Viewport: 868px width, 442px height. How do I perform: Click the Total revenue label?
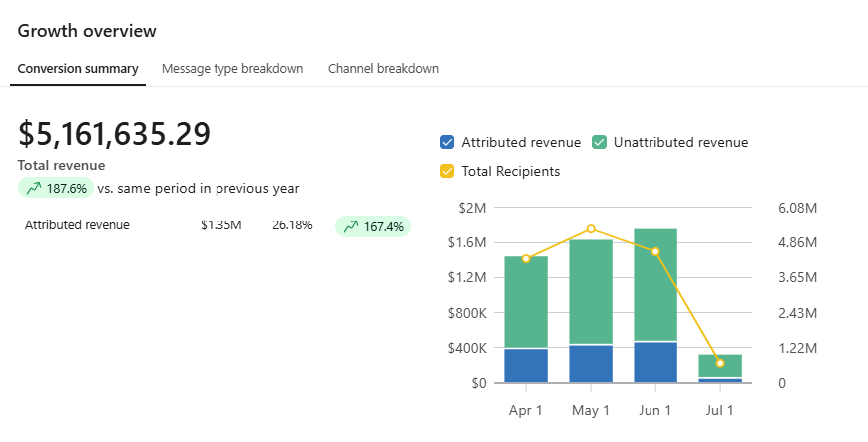tap(61, 165)
